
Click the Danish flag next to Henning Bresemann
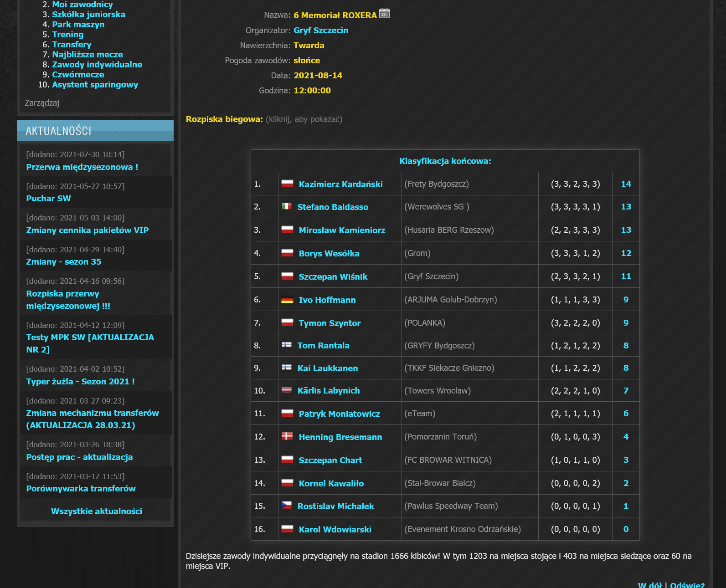pyautogui.click(x=287, y=436)
